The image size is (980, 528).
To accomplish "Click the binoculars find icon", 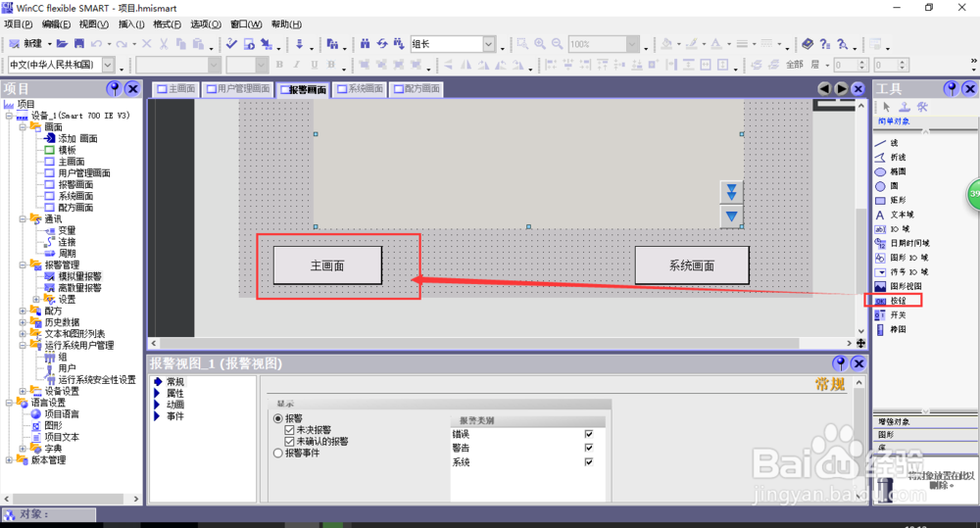I will (365, 44).
